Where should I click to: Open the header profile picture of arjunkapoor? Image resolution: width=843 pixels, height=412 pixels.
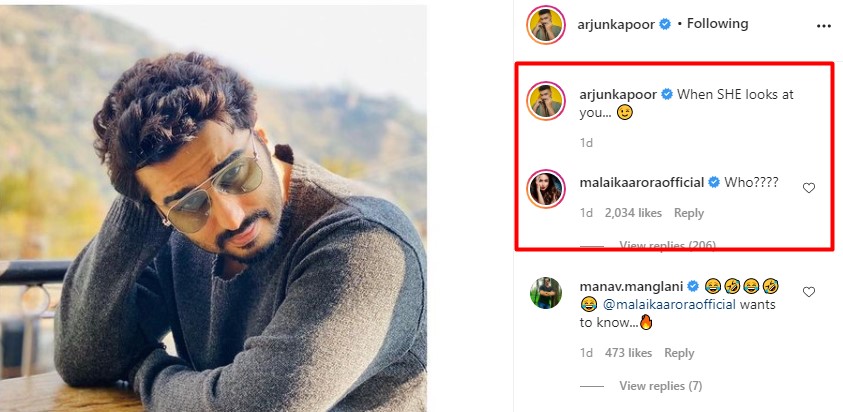pos(546,24)
